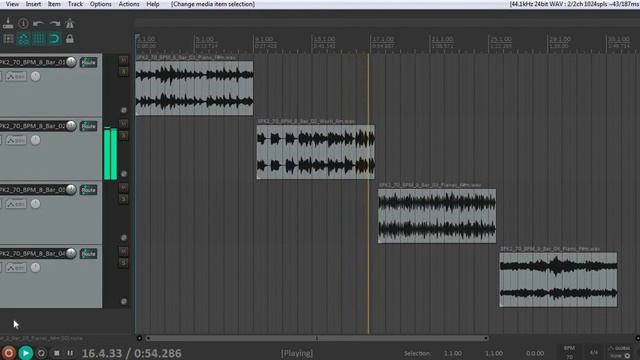
Task: Select the Bar_04 clip on track four
Action: tap(558, 280)
